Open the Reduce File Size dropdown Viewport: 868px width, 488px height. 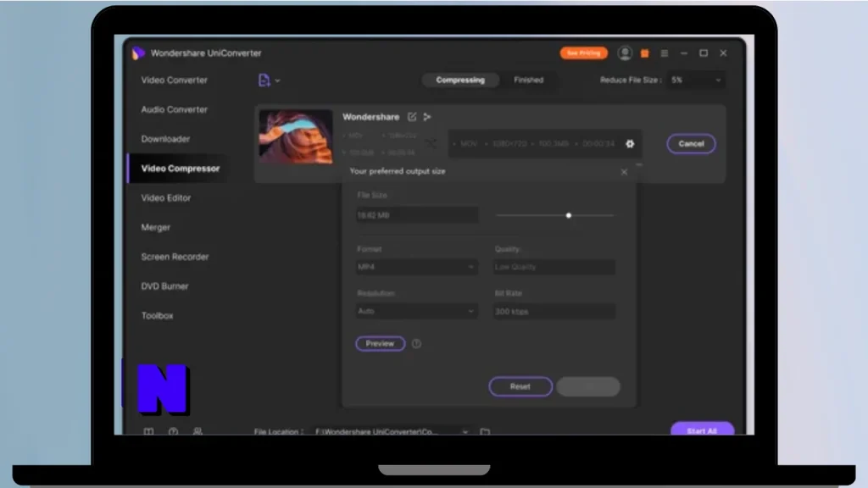pos(696,80)
